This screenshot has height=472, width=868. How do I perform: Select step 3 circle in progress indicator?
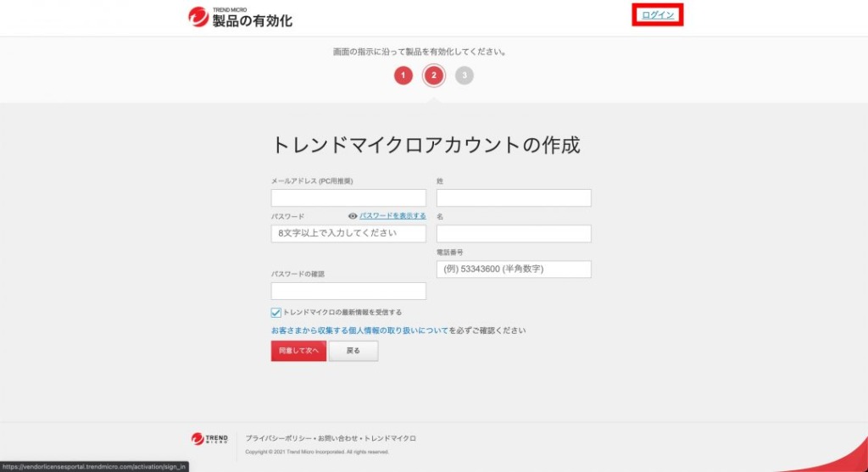click(x=464, y=75)
